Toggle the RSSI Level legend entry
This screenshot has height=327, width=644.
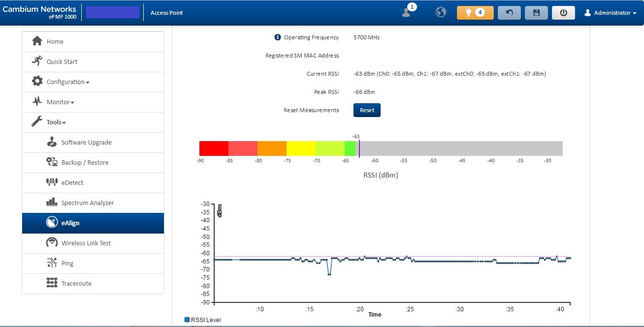click(x=202, y=320)
